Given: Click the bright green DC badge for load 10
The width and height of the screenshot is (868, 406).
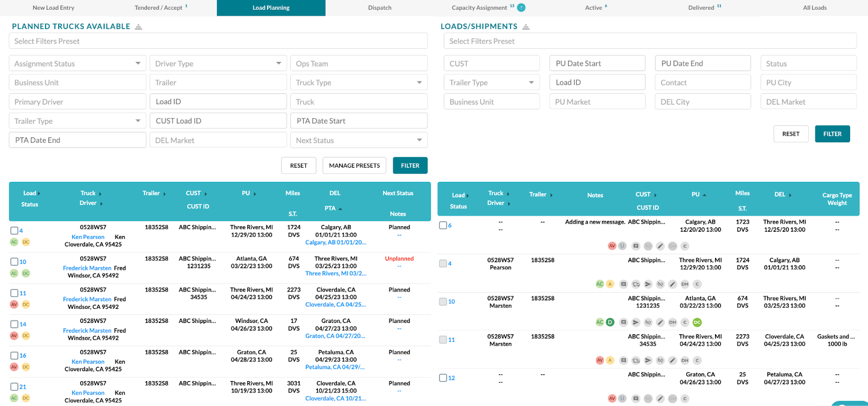Looking at the screenshot, I should pos(697,322).
